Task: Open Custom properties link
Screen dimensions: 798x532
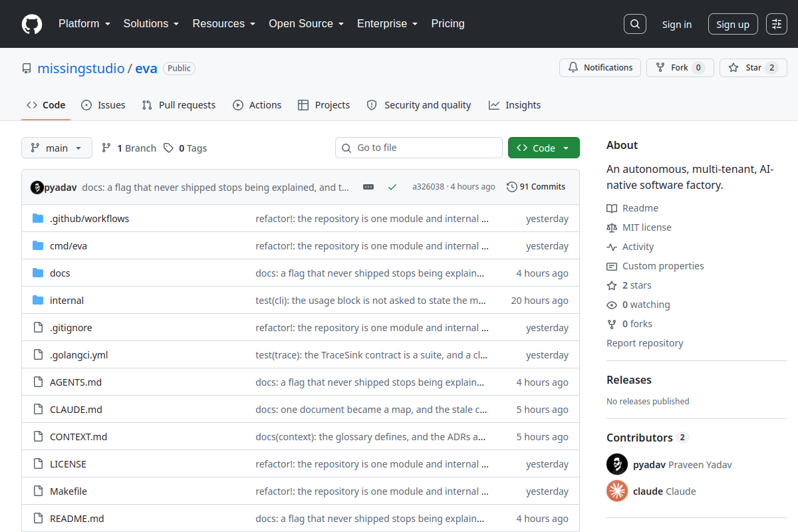Action: [x=655, y=266]
